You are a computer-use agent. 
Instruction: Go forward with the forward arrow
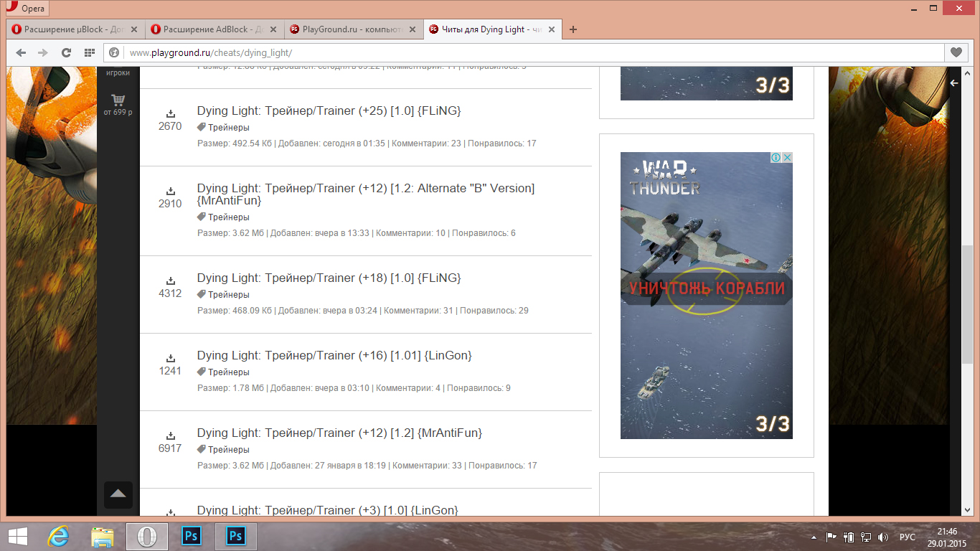pos(43,52)
